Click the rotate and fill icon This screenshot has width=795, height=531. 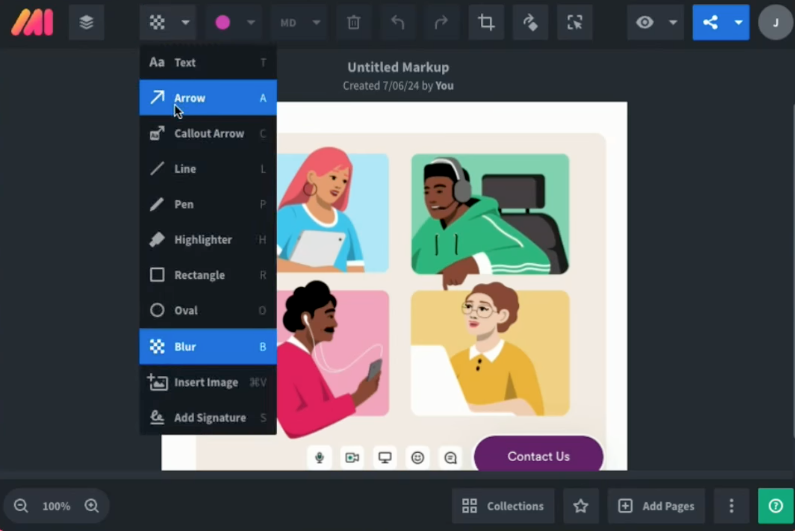[x=530, y=22]
